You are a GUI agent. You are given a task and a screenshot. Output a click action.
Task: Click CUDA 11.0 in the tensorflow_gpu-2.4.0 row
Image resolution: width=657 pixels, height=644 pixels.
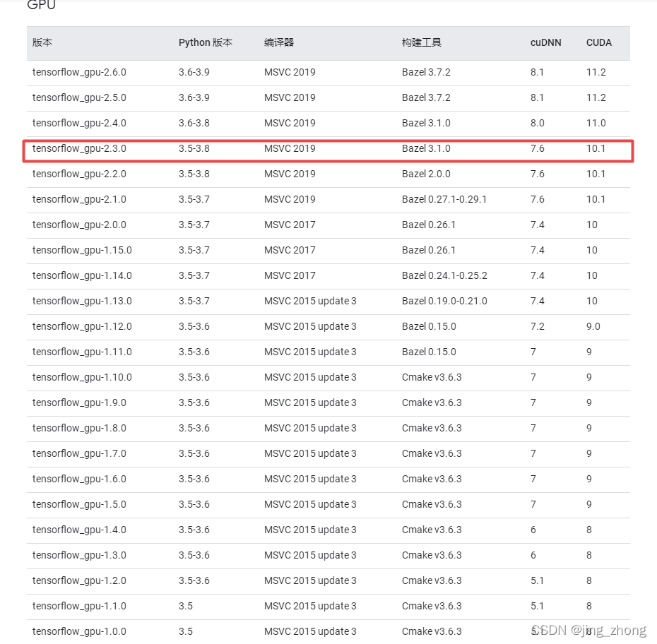click(596, 123)
